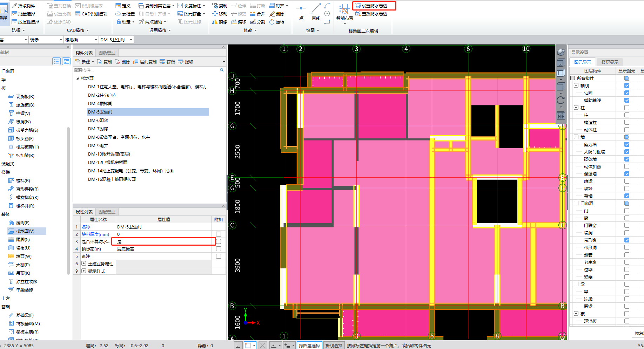Click 折线选择 status button
The image size is (644, 349).
tap(334, 345)
